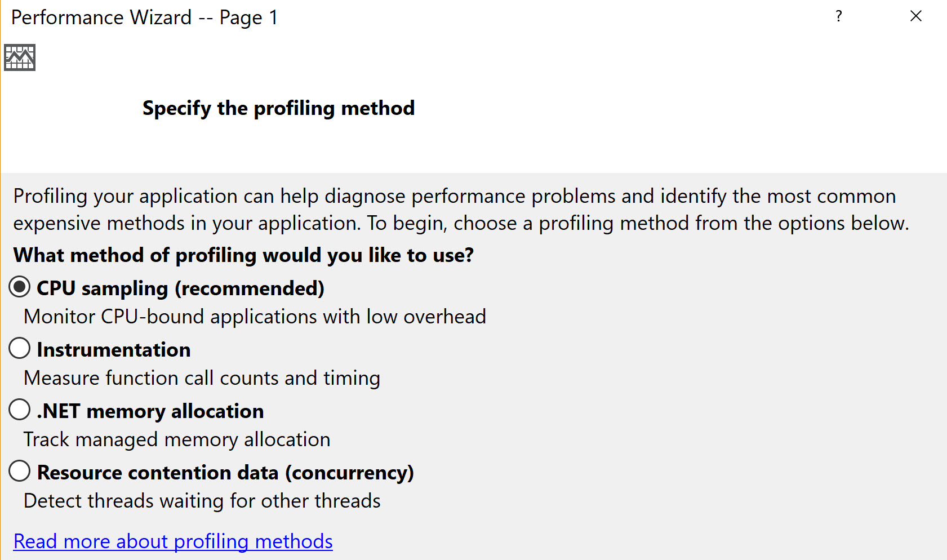Click 'Track managed memory allocation' description
Image resolution: width=947 pixels, height=560 pixels.
pos(177,439)
